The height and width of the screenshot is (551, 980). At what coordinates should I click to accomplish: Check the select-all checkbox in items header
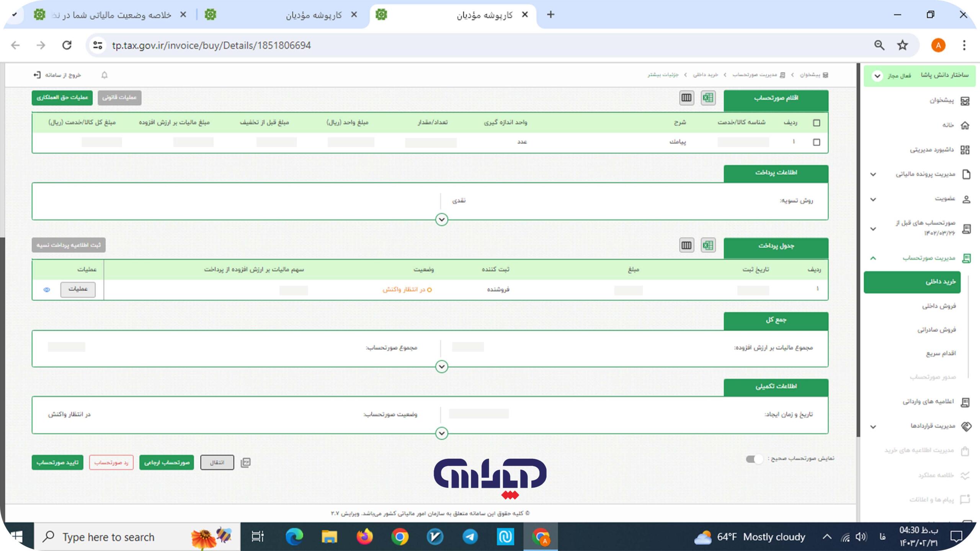click(x=817, y=123)
